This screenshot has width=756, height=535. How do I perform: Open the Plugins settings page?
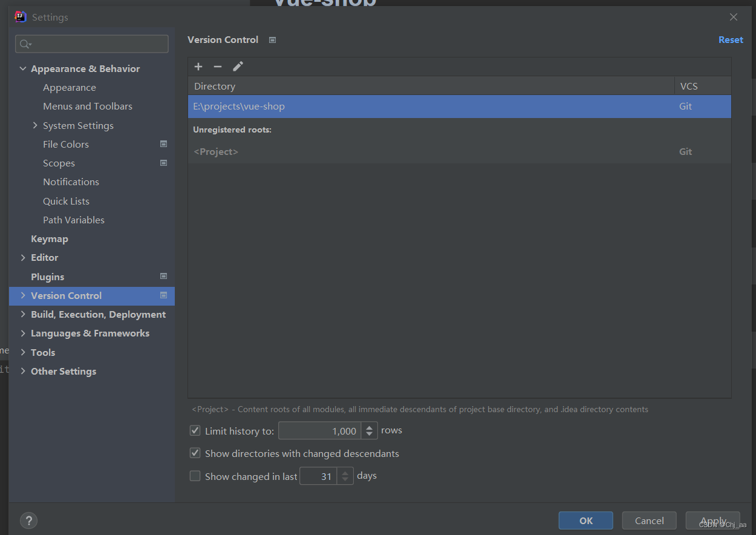(x=48, y=277)
